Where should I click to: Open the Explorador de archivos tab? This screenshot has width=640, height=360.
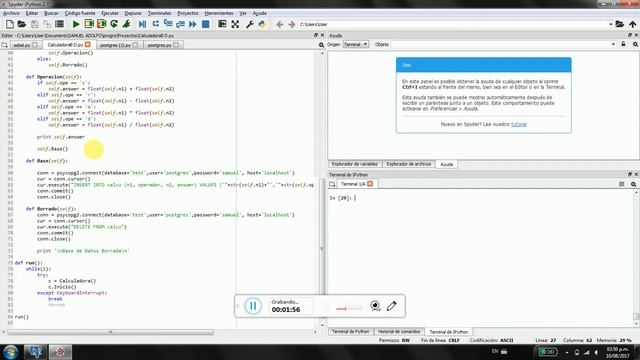(409, 164)
